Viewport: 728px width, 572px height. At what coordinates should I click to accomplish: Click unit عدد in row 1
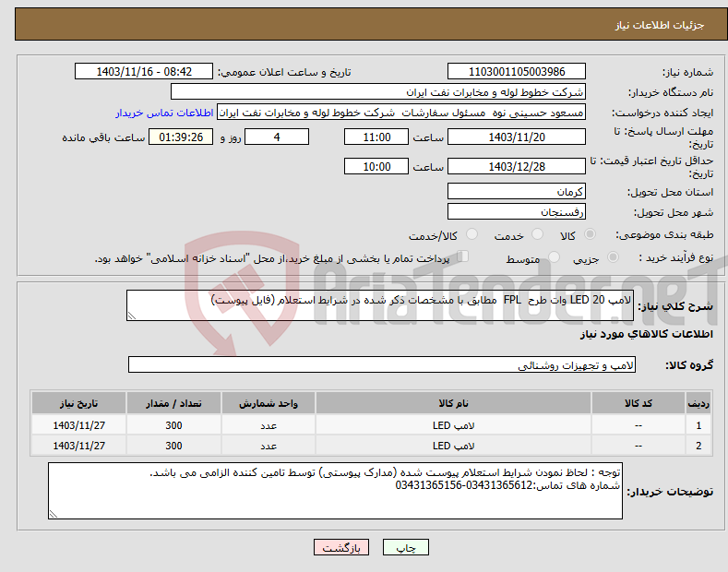point(269,425)
